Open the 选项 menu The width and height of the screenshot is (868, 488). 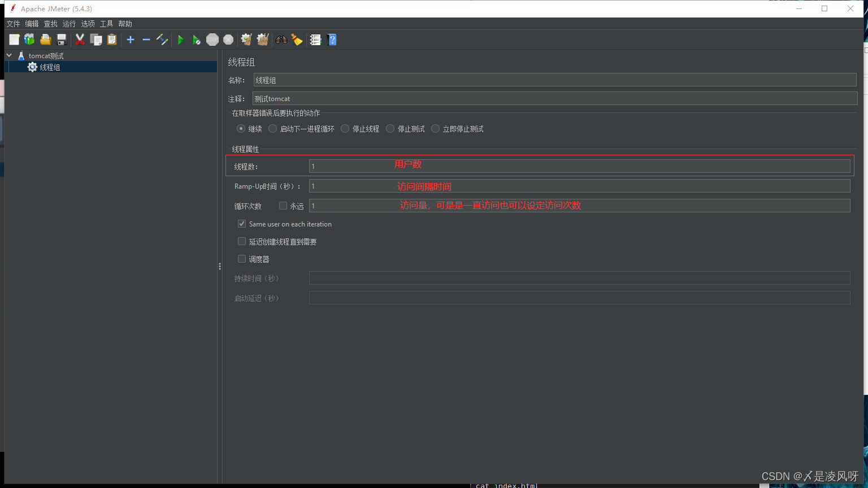click(88, 24)
